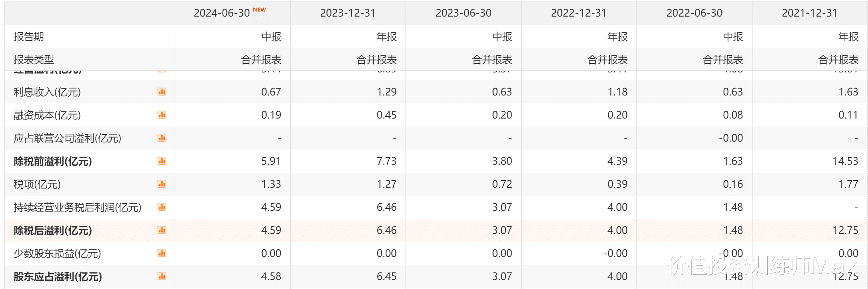Click the 股东应占溢利(亿元) row label
The image size is (868, 289).
pyautogui.click(x=58, y=276)
